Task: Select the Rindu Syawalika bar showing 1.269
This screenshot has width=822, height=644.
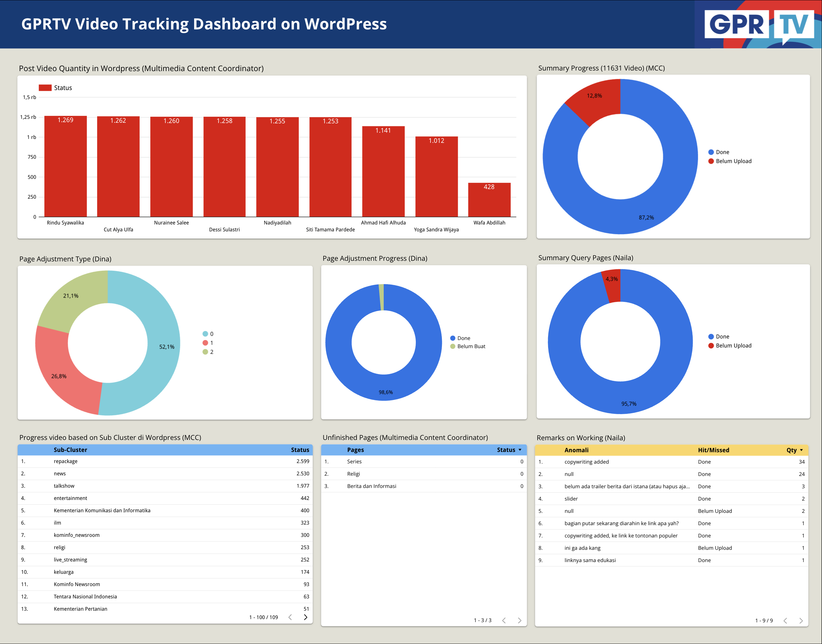Action: click(x=66, y=166)
